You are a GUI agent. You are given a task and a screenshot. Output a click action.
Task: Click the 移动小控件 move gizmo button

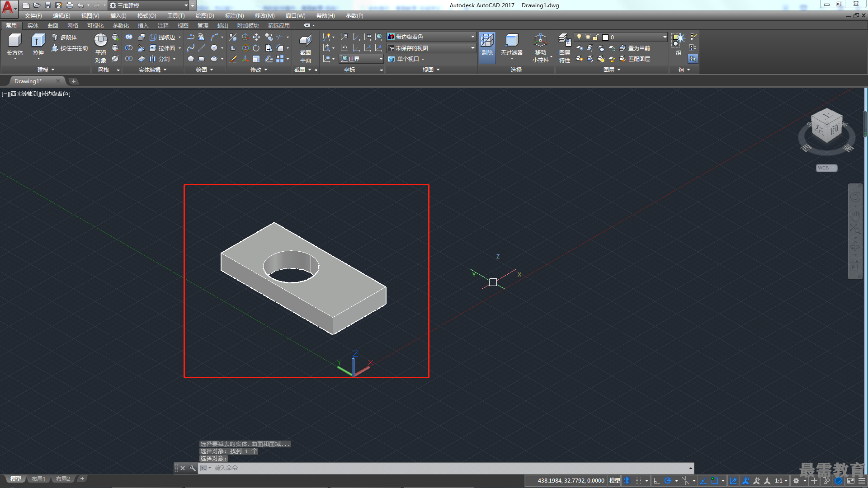click(x=540, y=48)
